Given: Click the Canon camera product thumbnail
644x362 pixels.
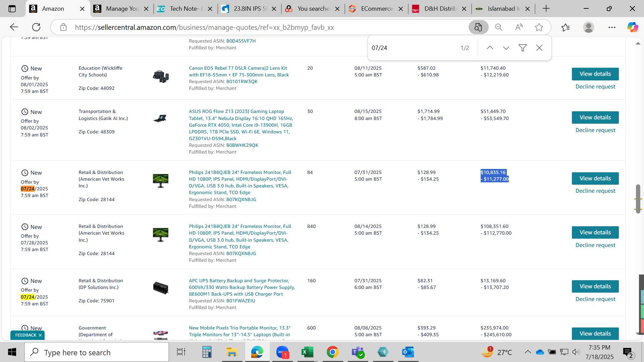Looking at the screenshot, I should pos(161,77).
